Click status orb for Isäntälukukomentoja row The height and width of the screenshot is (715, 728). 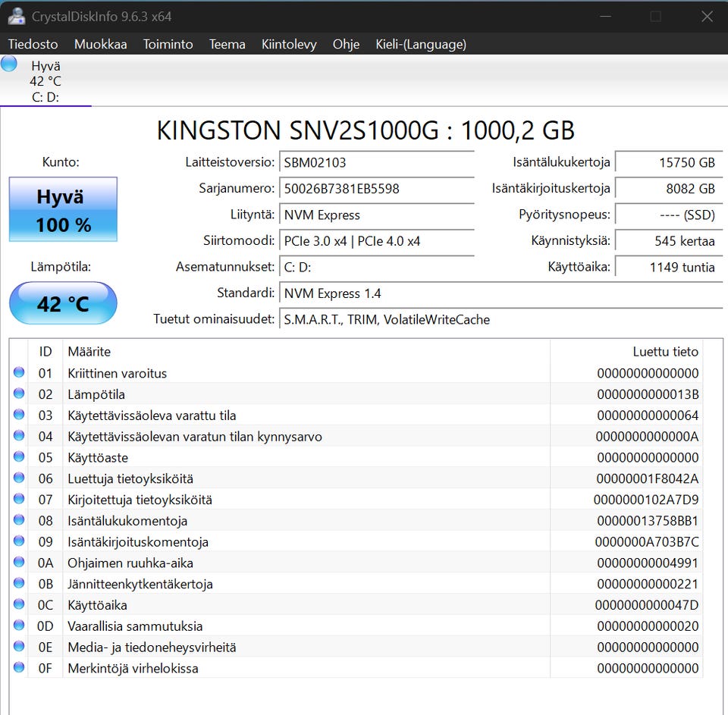[x=19, y=520]
